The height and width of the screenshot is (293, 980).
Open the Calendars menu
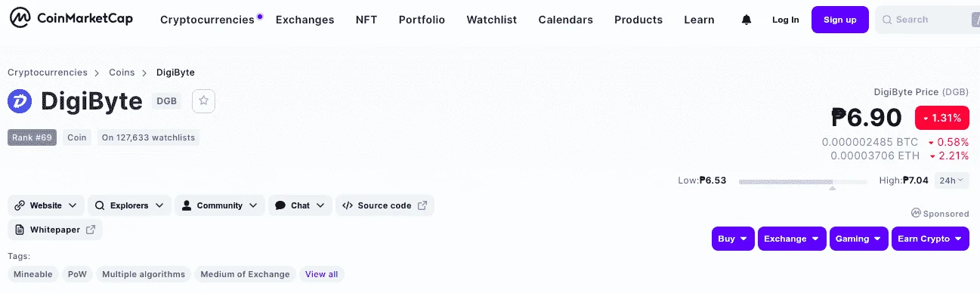point(566,20)
